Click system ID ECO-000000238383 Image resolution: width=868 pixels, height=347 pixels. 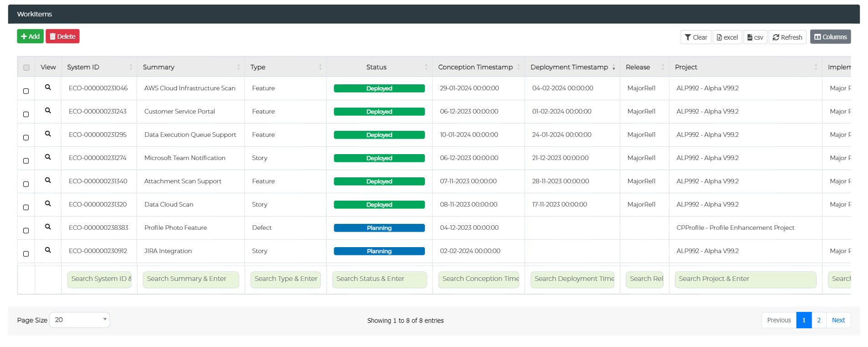tap(98, 228)
